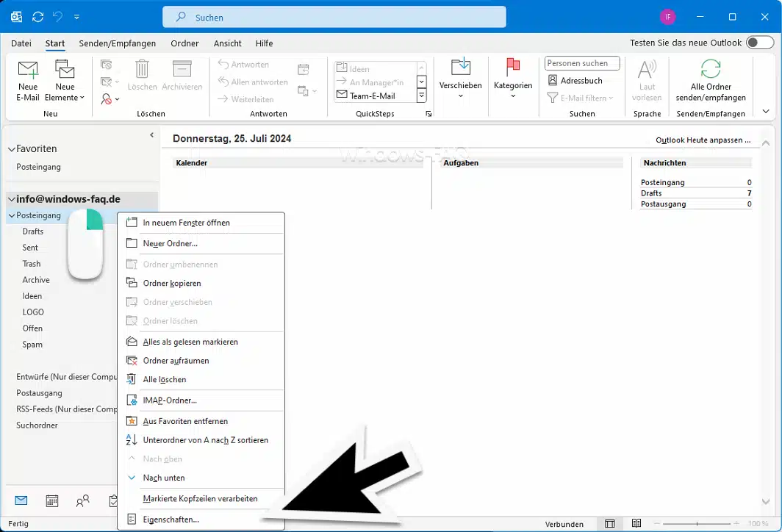Open the Spam folder
The image size is (782, 532).
tap(32, 345)
